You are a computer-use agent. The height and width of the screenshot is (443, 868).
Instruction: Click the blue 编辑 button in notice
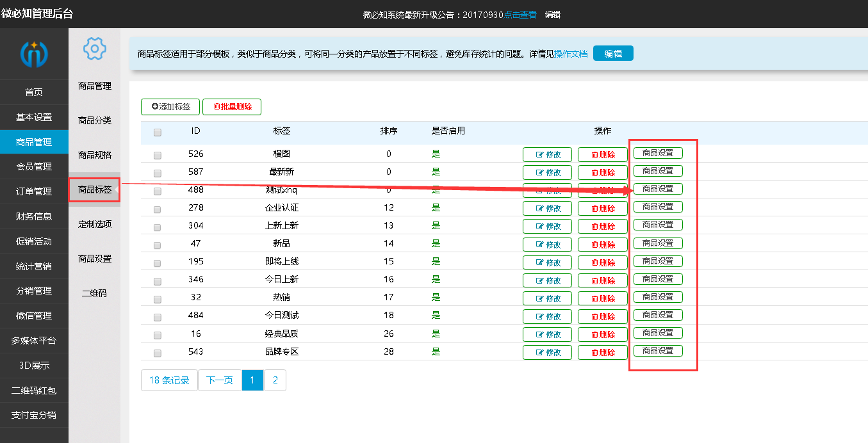(x=613, y=54)
